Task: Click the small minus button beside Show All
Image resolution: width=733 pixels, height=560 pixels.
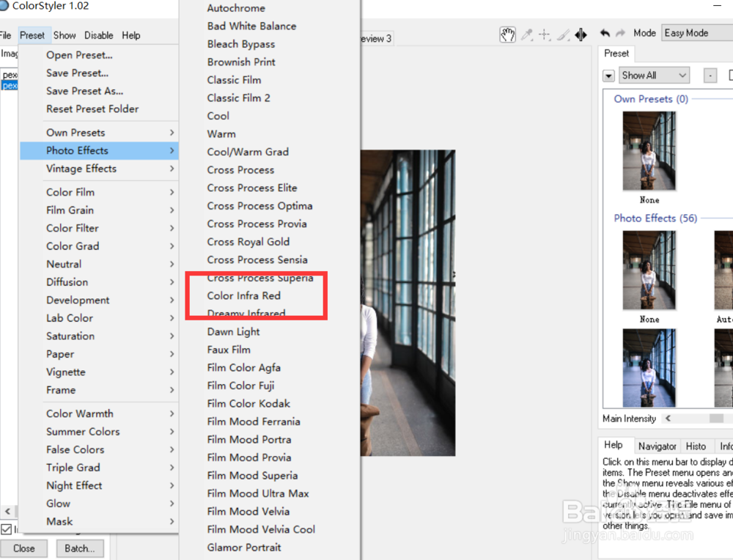Action: [710, 75]
